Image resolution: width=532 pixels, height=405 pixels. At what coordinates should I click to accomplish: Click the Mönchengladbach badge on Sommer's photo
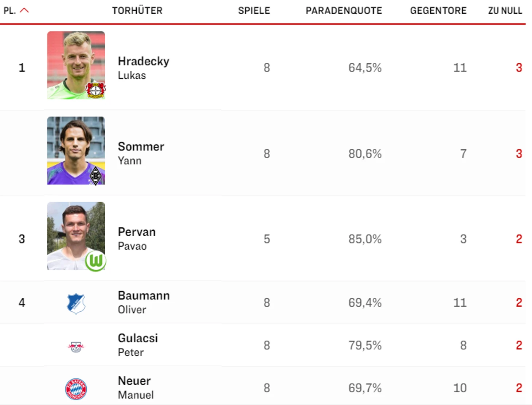(x=95, y=176)
